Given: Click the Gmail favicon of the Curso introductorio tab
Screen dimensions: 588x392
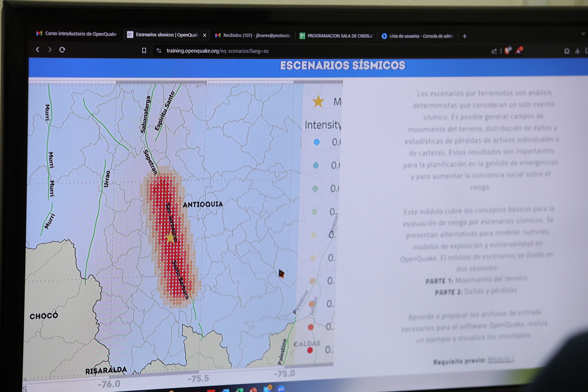Looking at the screenshot, I should [x=39, y=33].
